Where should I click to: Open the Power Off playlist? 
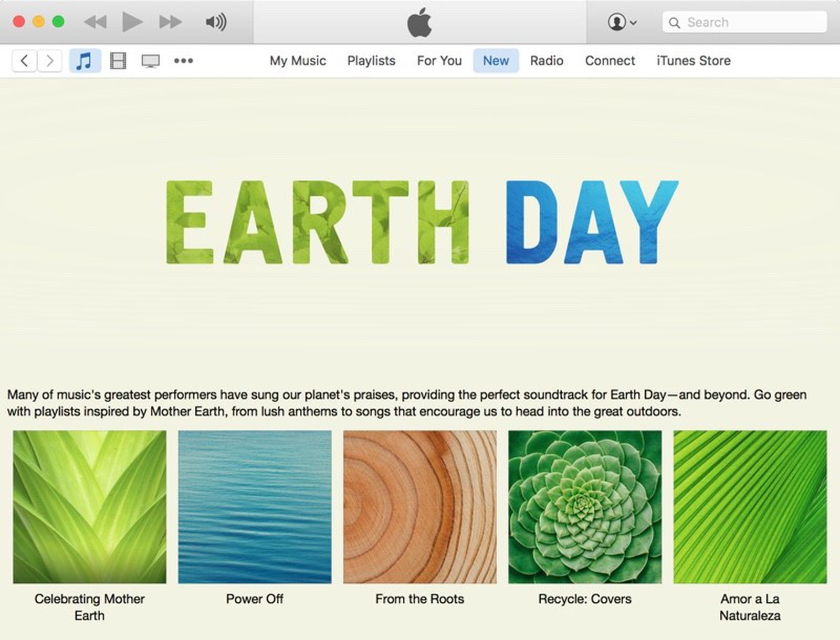255,506
